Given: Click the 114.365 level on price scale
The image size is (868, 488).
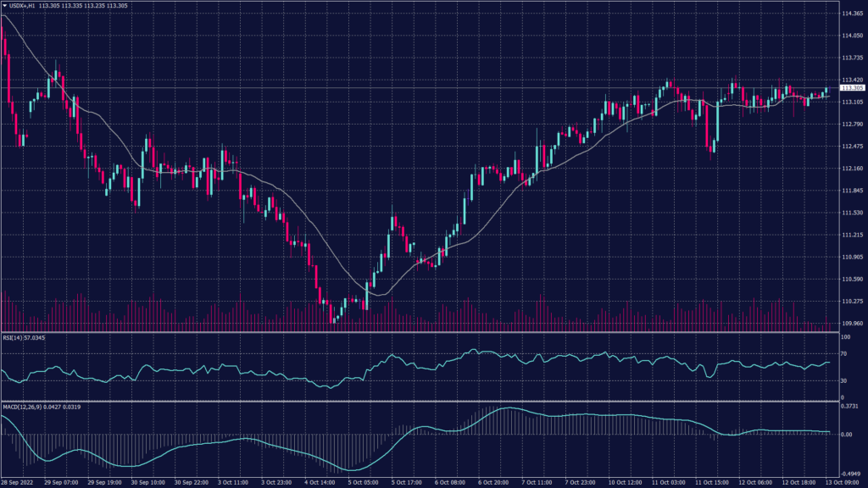Looking at the screenshot, I should [x=852, y=14].
